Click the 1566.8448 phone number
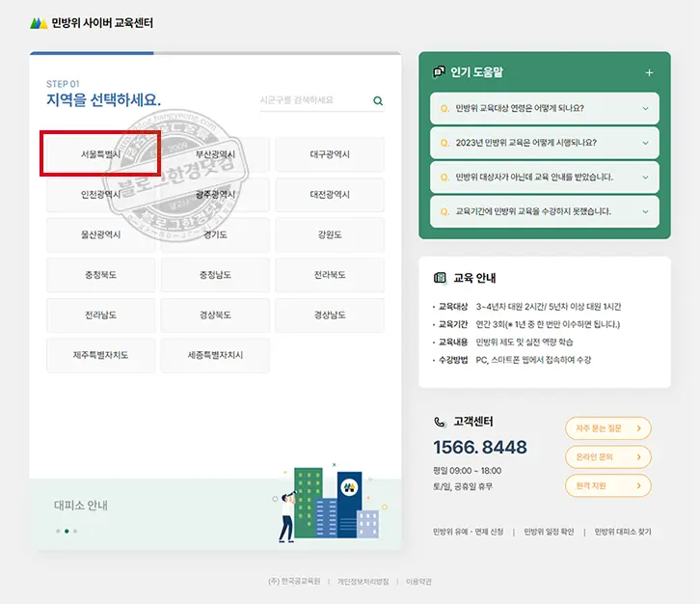This screenshot has height=604, width=700. 480,447
